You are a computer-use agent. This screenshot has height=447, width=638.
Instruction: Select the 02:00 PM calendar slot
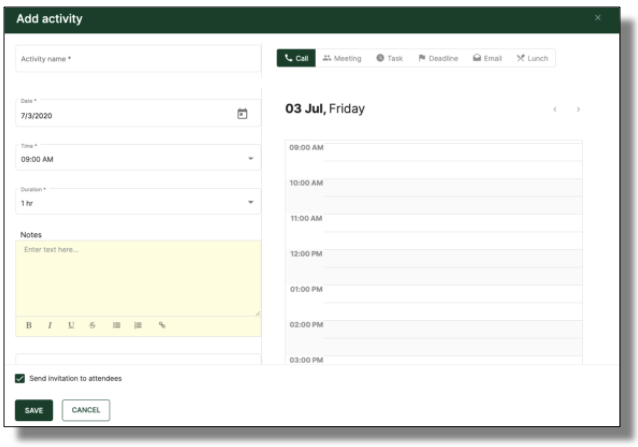(x=452, y=338)
